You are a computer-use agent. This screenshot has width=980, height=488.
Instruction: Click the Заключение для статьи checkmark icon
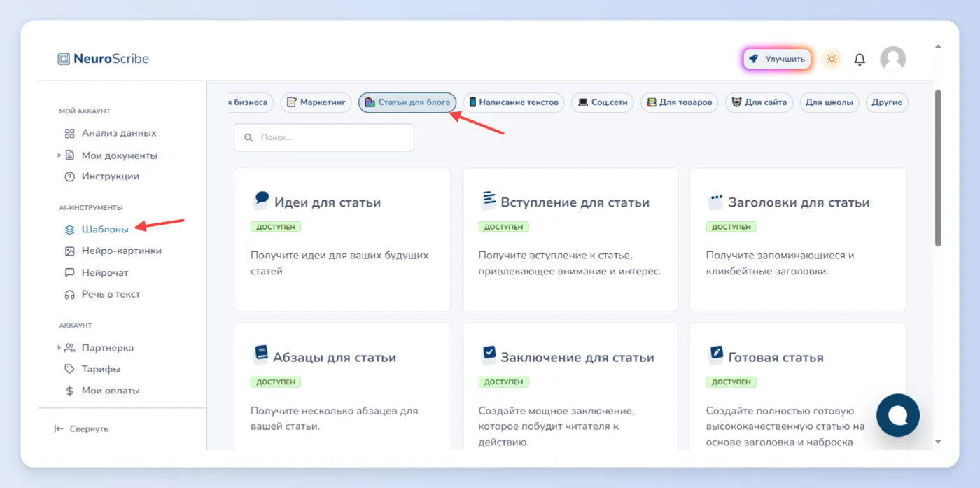[x=488, y=355]
